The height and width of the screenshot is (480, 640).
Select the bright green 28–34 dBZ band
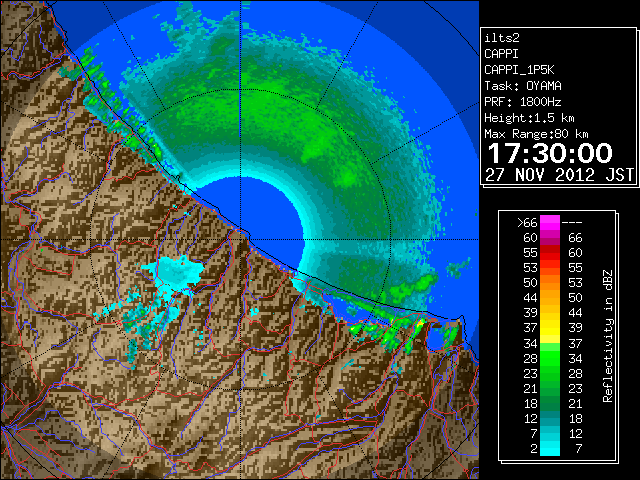[550, 358]
